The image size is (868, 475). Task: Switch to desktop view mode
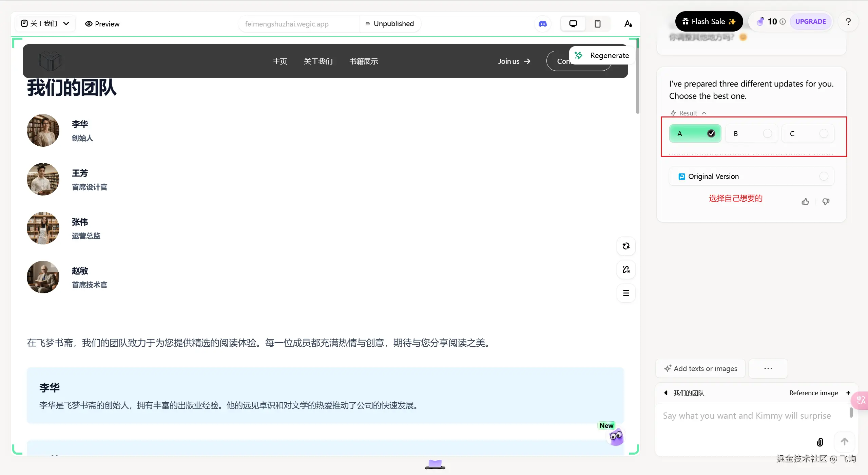coord(573,24)
